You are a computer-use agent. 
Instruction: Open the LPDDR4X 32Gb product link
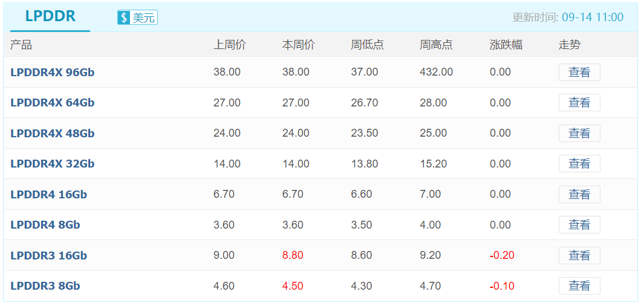[x=53, y=164]
